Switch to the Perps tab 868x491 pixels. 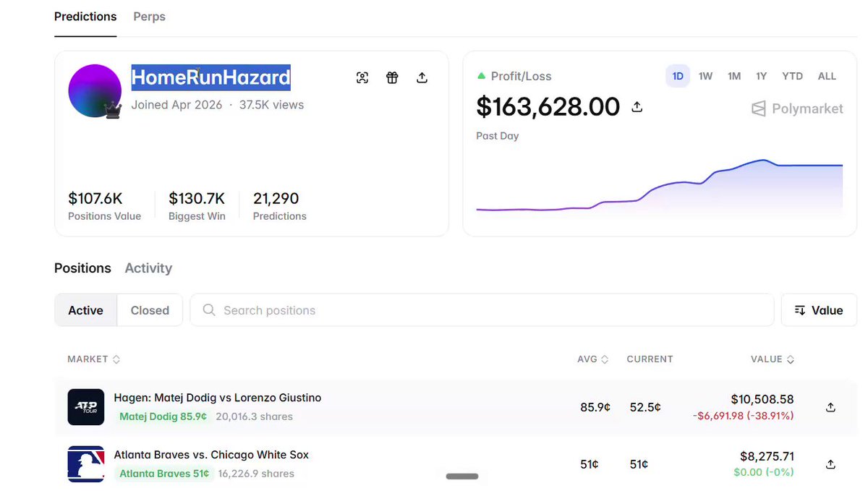pyautogui.click(x=150, y=17)
